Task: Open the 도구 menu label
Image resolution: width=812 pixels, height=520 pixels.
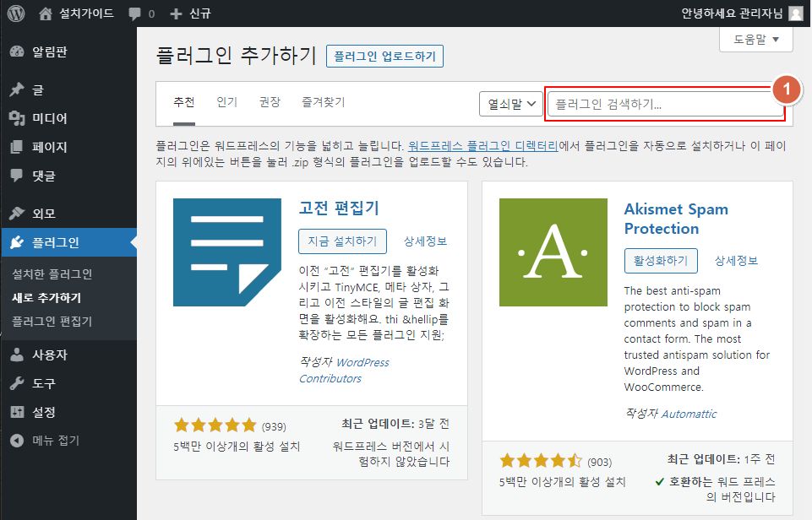Action: pyautogui.click(x=43, y=383)
